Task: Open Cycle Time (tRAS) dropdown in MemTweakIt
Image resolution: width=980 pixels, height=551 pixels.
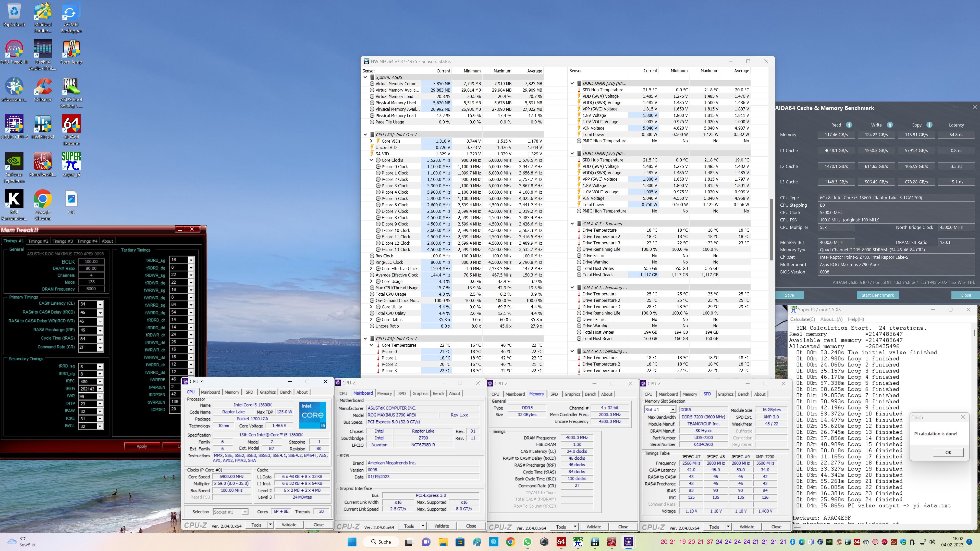Action: (100, 339)
